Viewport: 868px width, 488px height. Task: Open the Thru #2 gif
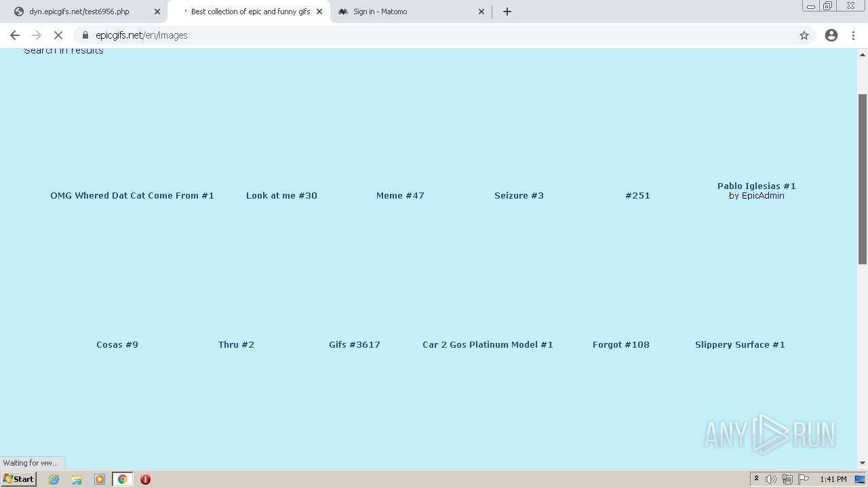click(x=236, y=344)
